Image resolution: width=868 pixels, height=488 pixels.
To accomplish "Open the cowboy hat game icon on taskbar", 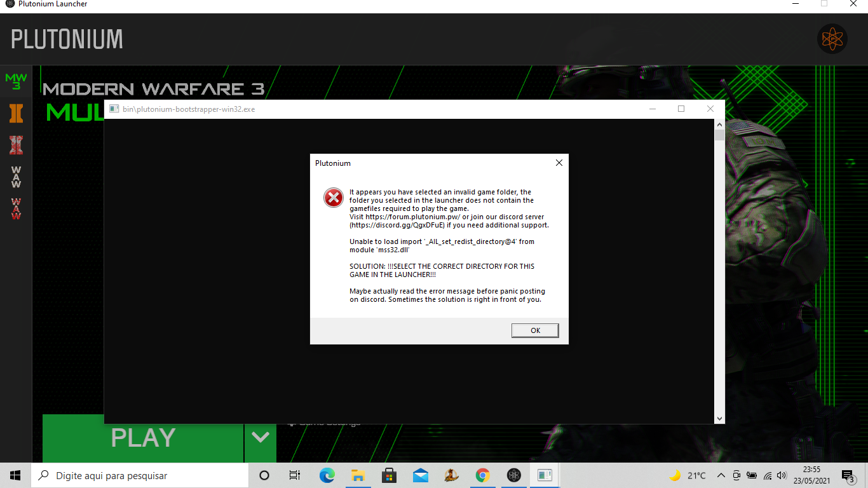I will (452, 475).
